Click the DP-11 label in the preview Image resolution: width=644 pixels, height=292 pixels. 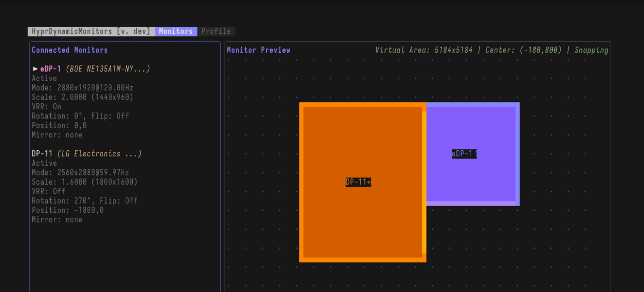pyautogui.click(x=358, y=182)
